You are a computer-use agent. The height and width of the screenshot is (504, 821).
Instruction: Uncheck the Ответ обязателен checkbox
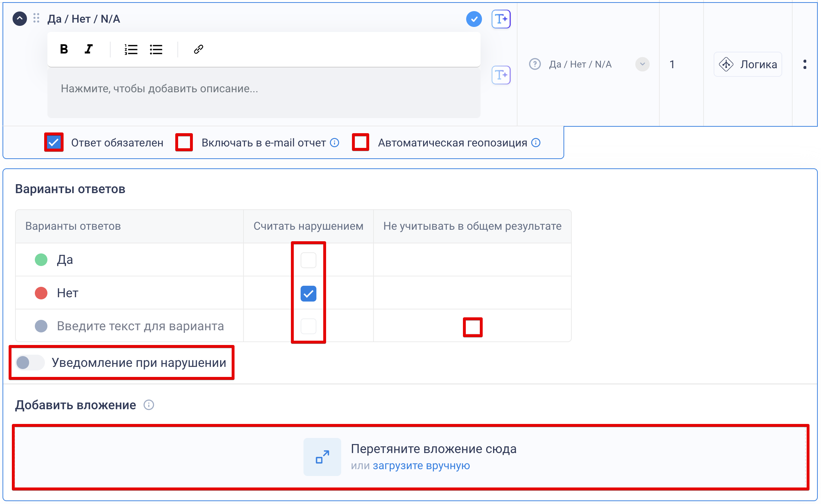coord(54,143)
